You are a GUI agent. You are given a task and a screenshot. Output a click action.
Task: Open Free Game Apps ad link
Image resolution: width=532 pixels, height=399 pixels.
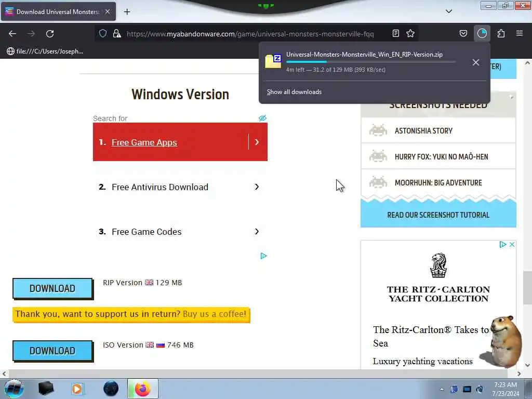[144, 142]
